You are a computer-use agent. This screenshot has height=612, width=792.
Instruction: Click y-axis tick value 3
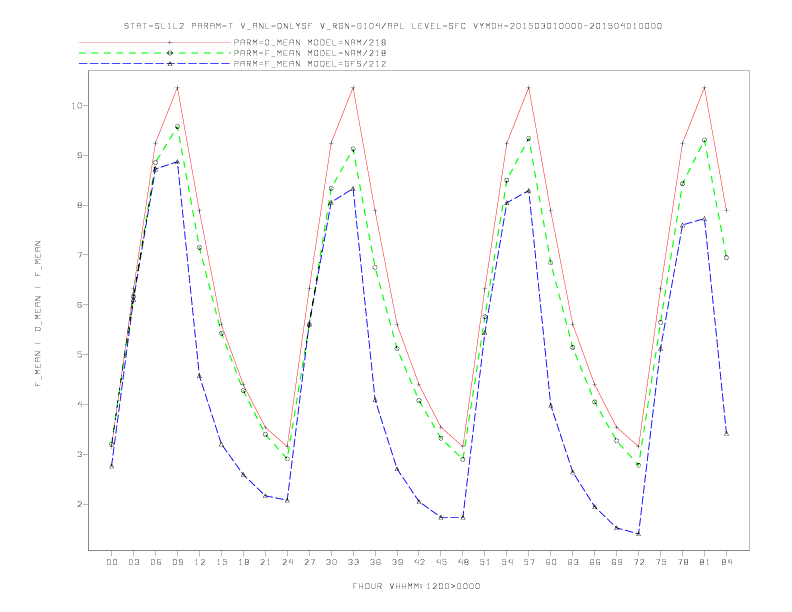(80, 454)
